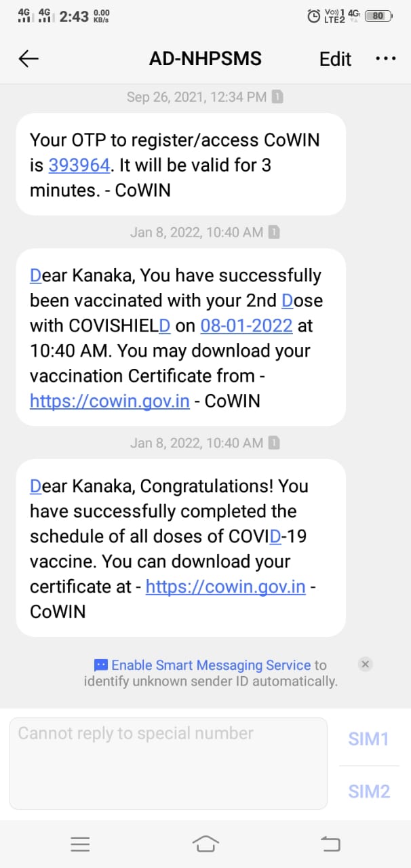Image resolution: width=411 pixels, height=868 pixels.
Task: Tap the back arrow icon
Action: 28,59
